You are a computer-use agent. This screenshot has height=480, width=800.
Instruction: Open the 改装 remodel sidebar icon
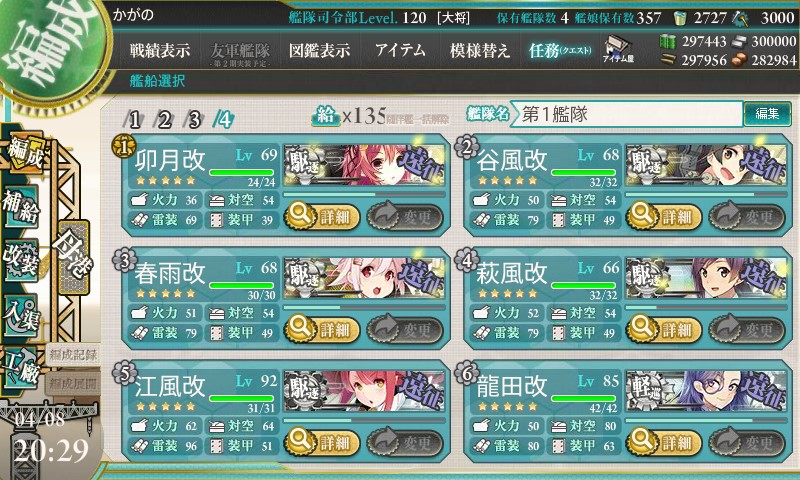[21, 261]
